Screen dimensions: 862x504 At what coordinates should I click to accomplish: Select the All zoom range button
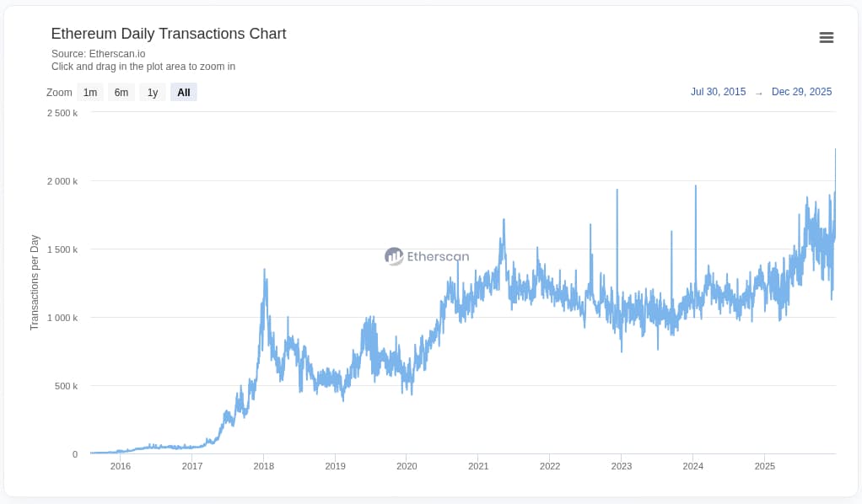183,93
